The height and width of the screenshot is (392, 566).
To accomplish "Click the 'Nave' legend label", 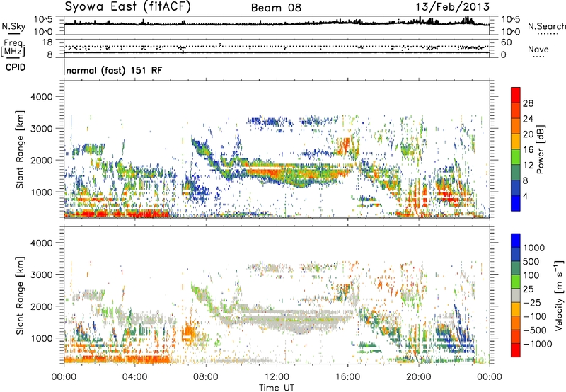I will click(x=538, y=50).
